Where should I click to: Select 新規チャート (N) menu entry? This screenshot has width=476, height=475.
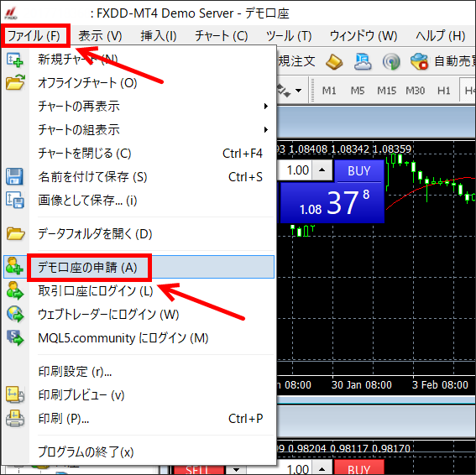tap(139, 60)
